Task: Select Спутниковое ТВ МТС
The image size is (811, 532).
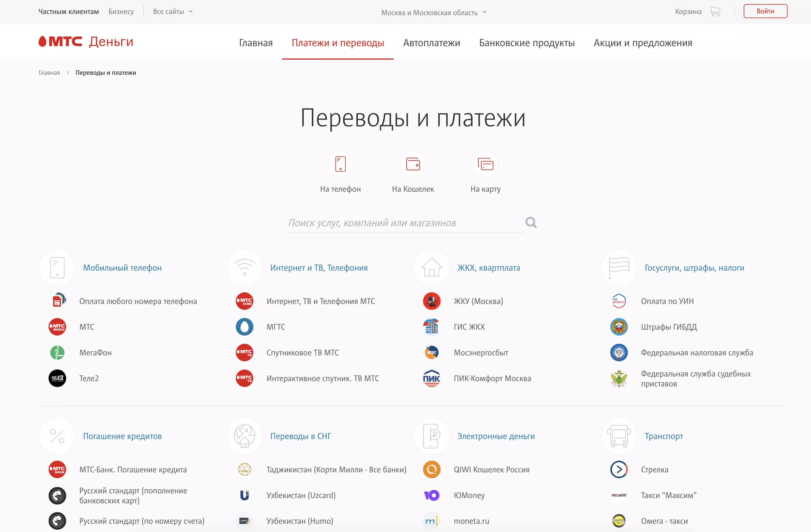Action: (x=303, y=353)
